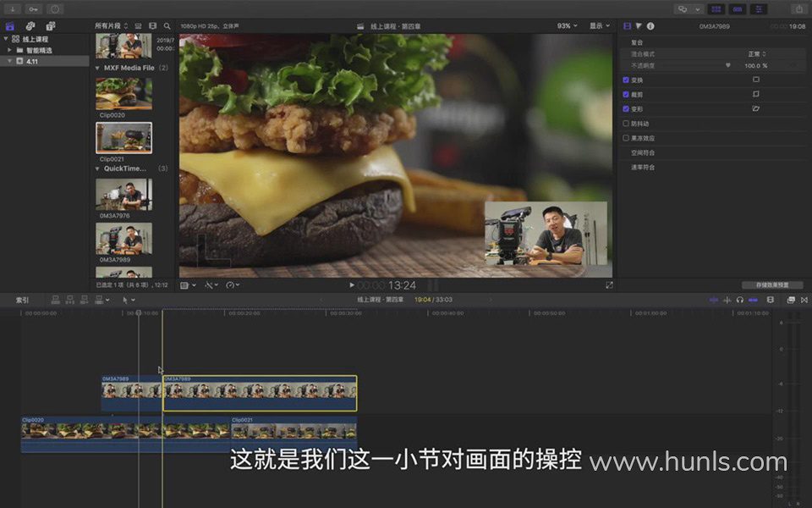Open the clip appearance filmstrip icon
Screen dimensions: 812x508
(x=771, y=300)
